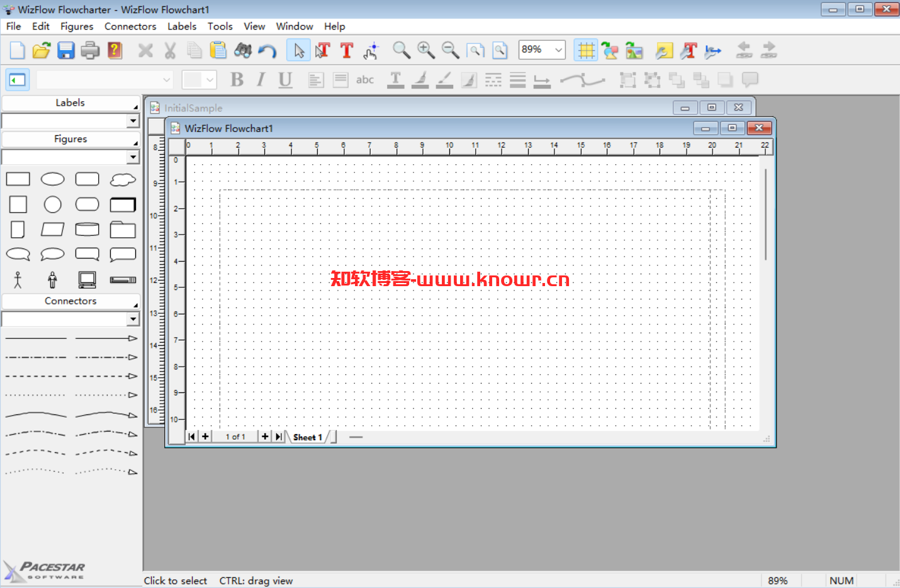Click the Labels panel header button
The width and height of the screenshot is (900, 588).
pyautogui.click(x=70, y=103)
